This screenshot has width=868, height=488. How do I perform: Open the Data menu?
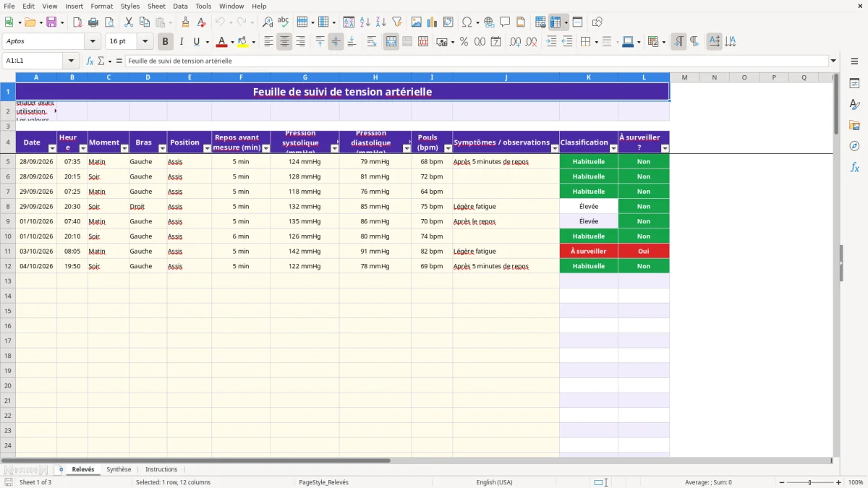[180, 6]
